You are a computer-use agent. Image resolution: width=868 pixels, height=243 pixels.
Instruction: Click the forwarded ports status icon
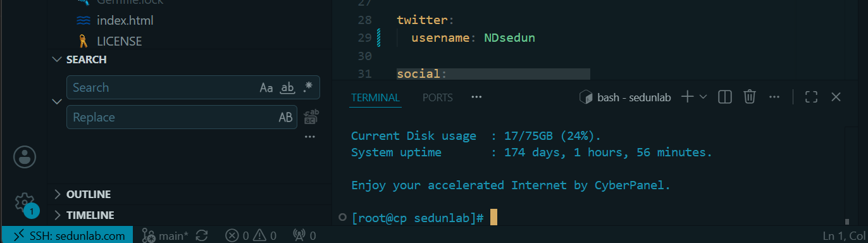coord(304,235)
